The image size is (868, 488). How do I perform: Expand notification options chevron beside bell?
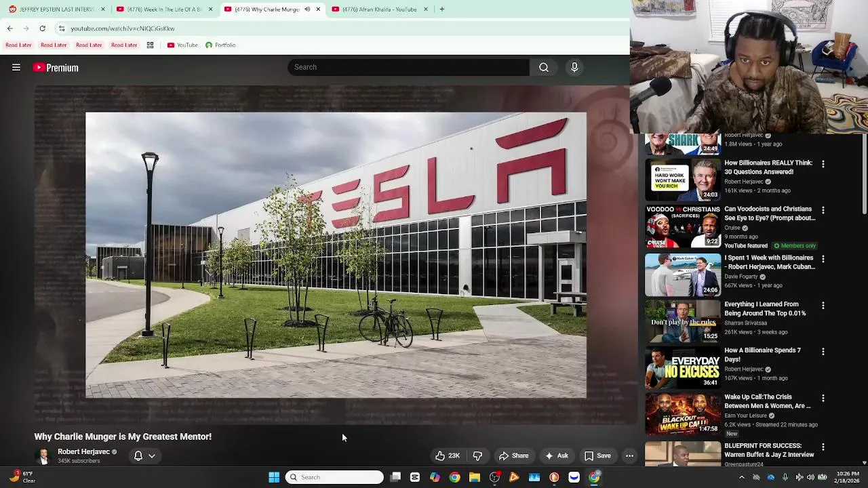[152, 456]
